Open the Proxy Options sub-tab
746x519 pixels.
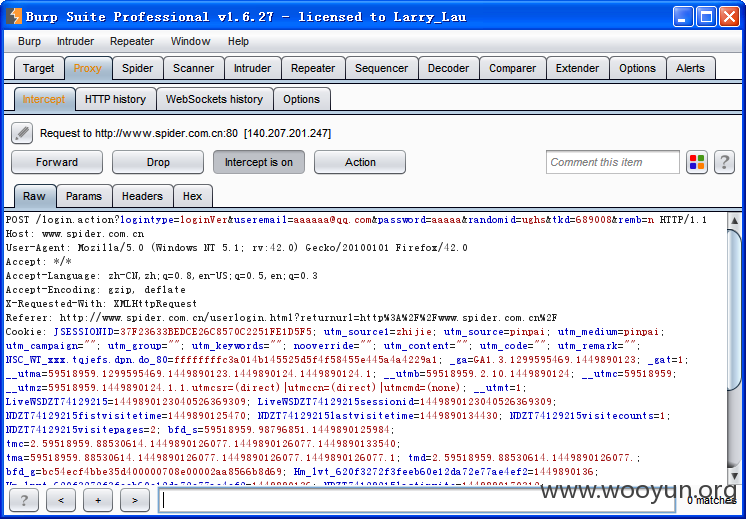pyautogui.click(x=301, y=99)
